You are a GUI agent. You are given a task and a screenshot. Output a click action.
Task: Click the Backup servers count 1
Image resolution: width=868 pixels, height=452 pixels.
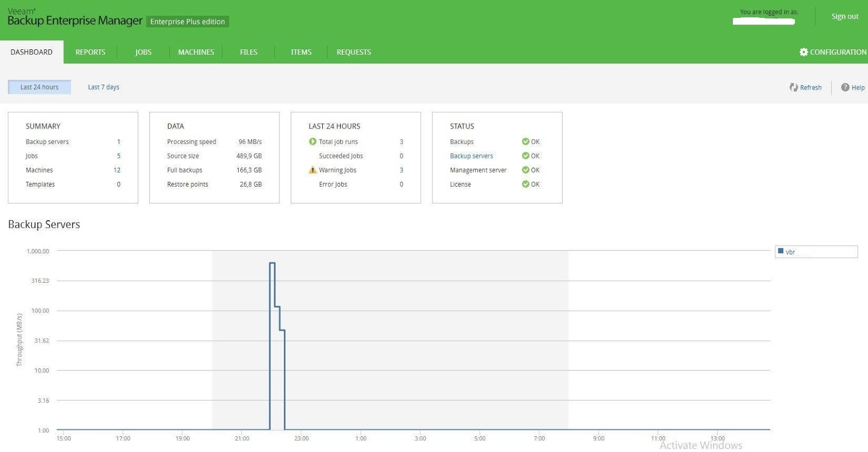(x=119, y=142)
